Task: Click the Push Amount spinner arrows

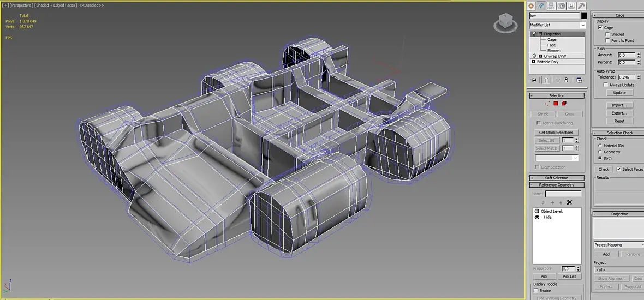Action: click(639, 55)
